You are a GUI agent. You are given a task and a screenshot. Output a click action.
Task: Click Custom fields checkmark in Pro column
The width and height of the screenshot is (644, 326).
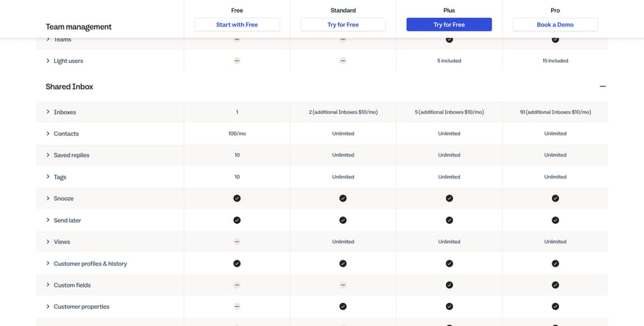click(x=555, y=285)
